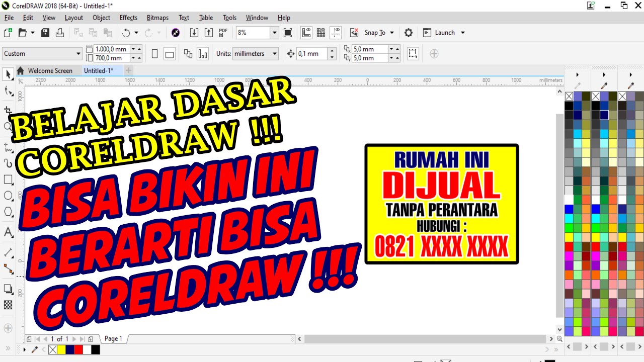Viewport: 644px width, 362px height.
Task: Open the Effects menu
Action: (x=128, y=18)
